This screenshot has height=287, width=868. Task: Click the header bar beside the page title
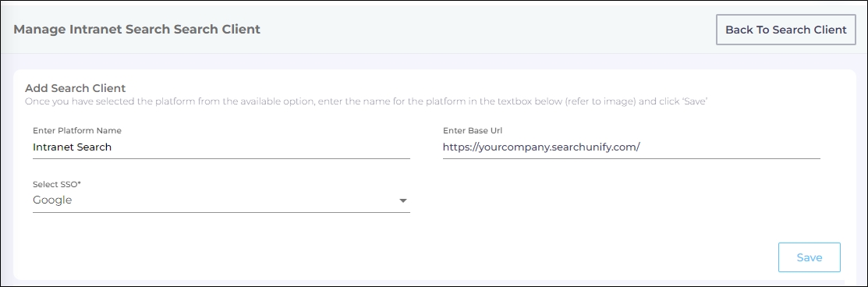click(487, 30)
